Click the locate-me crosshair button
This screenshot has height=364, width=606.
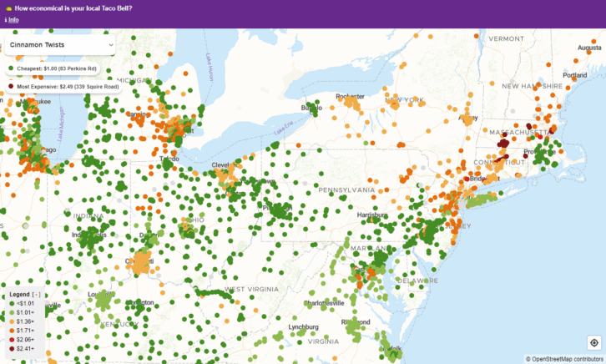[x=594, y=343]
